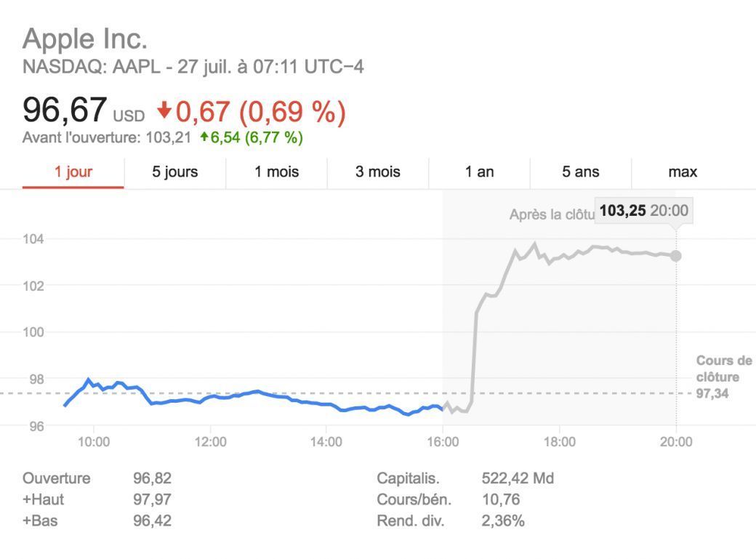Select the gray endpoint dot on the chart

pyautogui.click(x=675, y=256)
